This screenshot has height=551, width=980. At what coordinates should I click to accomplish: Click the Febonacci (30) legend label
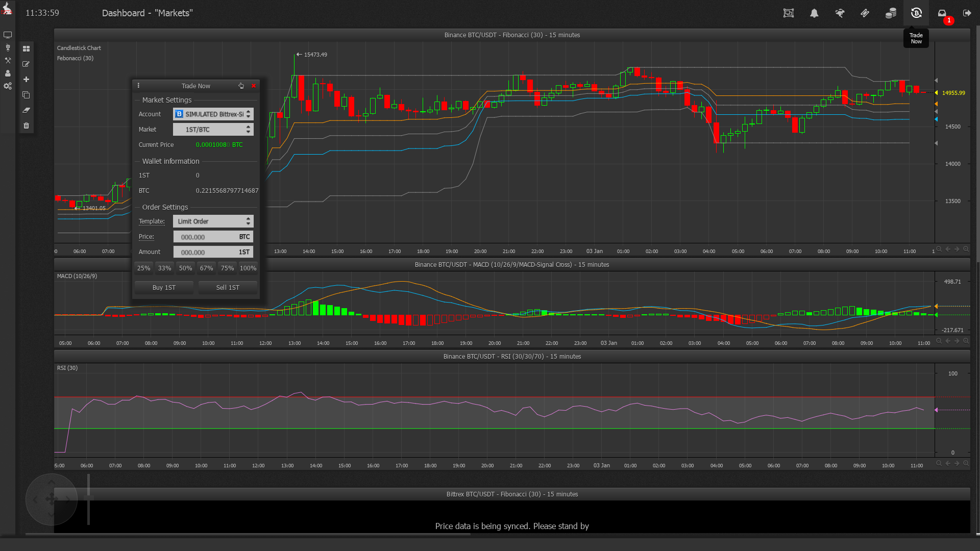tap(75, 58)
